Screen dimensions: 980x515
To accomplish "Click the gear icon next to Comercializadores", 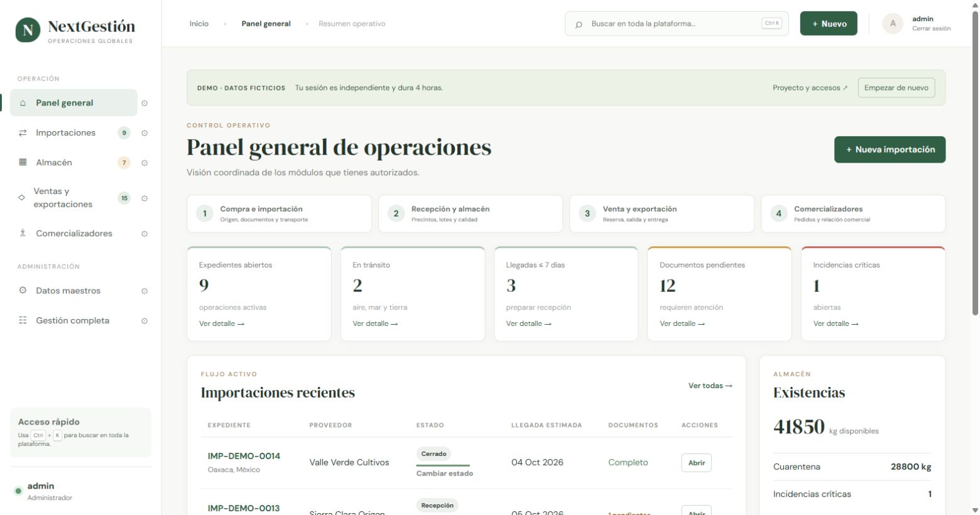I will (144, 234).
